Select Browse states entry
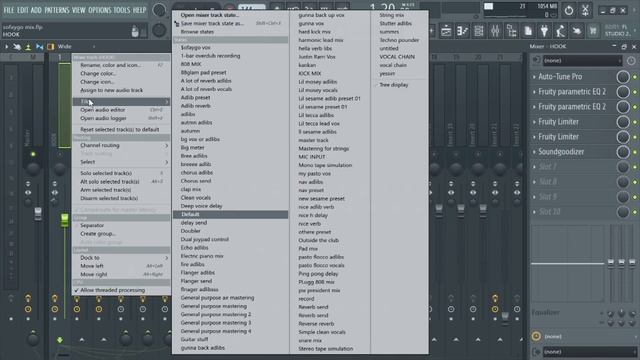640x360 pixels. pos(231,32)
